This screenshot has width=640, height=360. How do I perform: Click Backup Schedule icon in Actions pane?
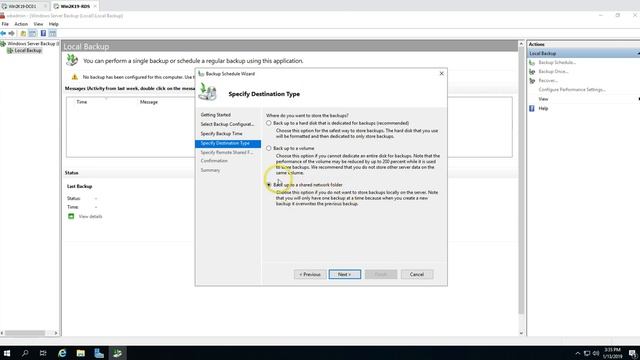532,62
